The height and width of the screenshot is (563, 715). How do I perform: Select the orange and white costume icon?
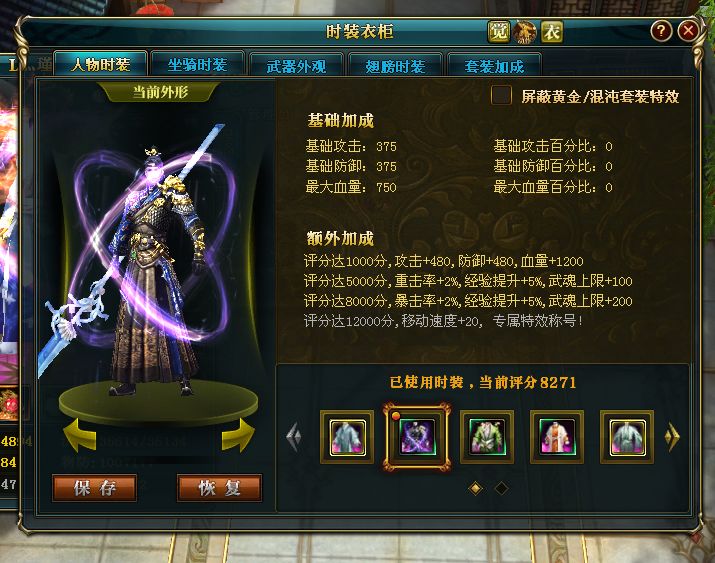click(x=557, y=437)
